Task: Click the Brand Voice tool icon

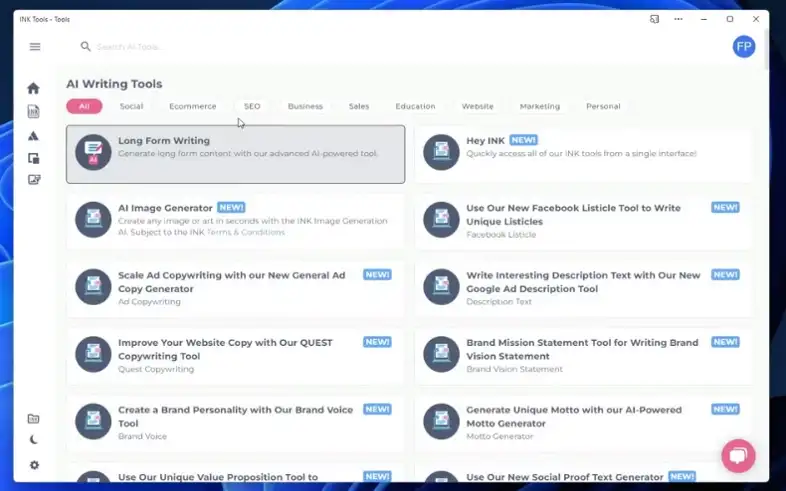Action: pos(93,421)
